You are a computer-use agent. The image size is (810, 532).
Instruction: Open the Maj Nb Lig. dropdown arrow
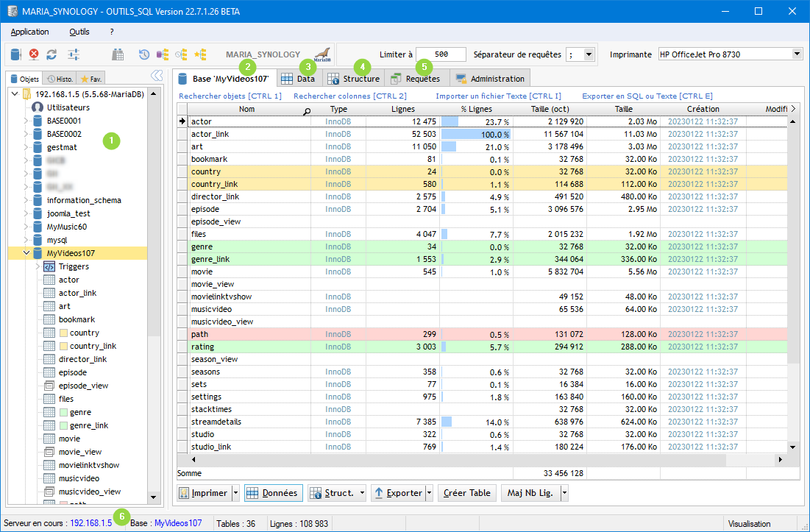pyautogui.click(x=564, y=493)
